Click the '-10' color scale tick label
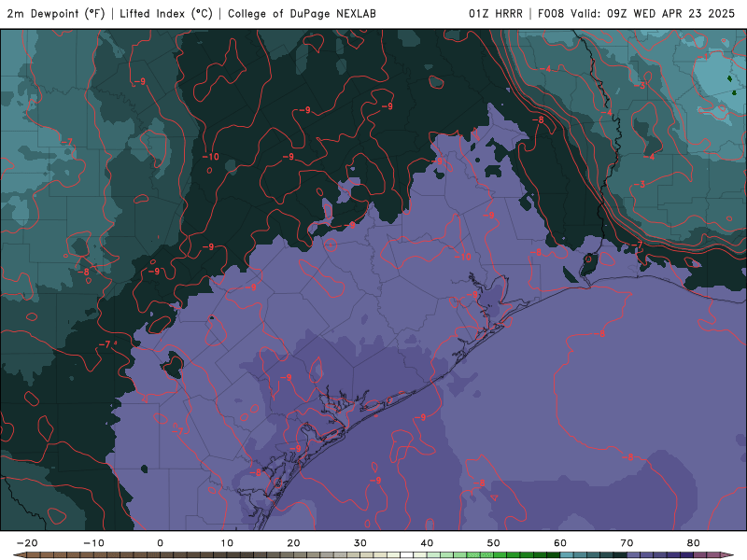 (93, 543)
